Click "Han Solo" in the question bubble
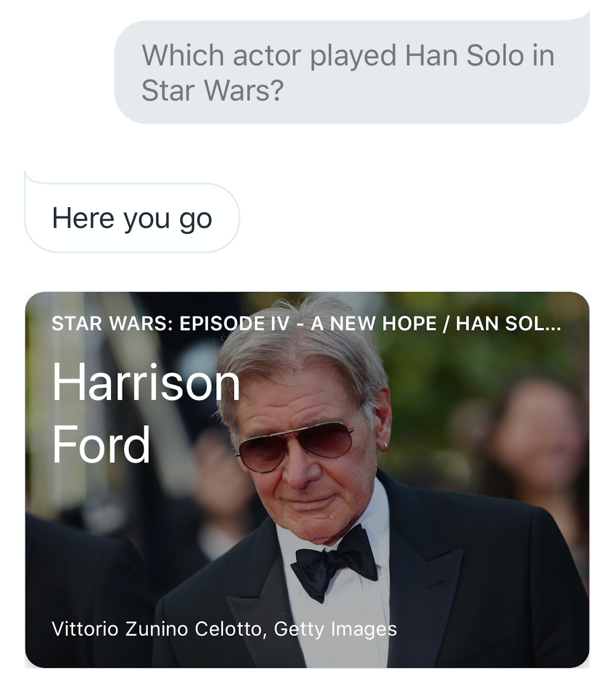 pyautogui.click(x=464, y=56)
